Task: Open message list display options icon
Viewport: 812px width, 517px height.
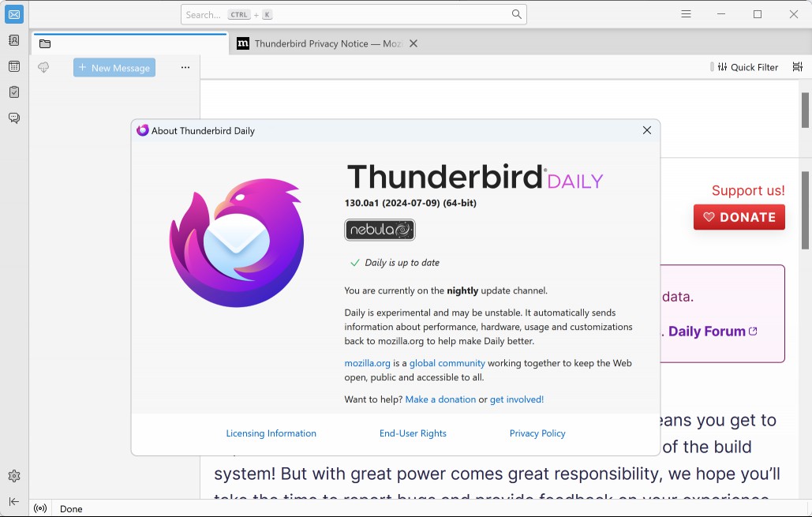Action: pos(798,67)
